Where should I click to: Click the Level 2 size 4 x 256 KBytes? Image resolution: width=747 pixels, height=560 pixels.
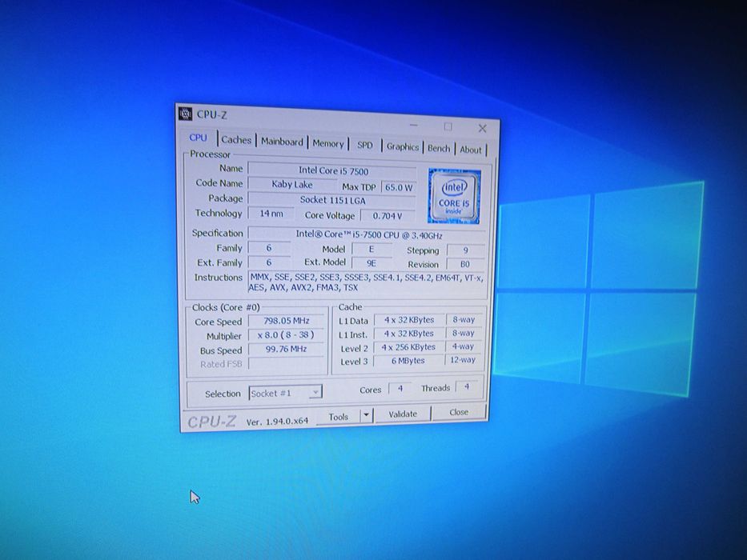tap(408, 347)
